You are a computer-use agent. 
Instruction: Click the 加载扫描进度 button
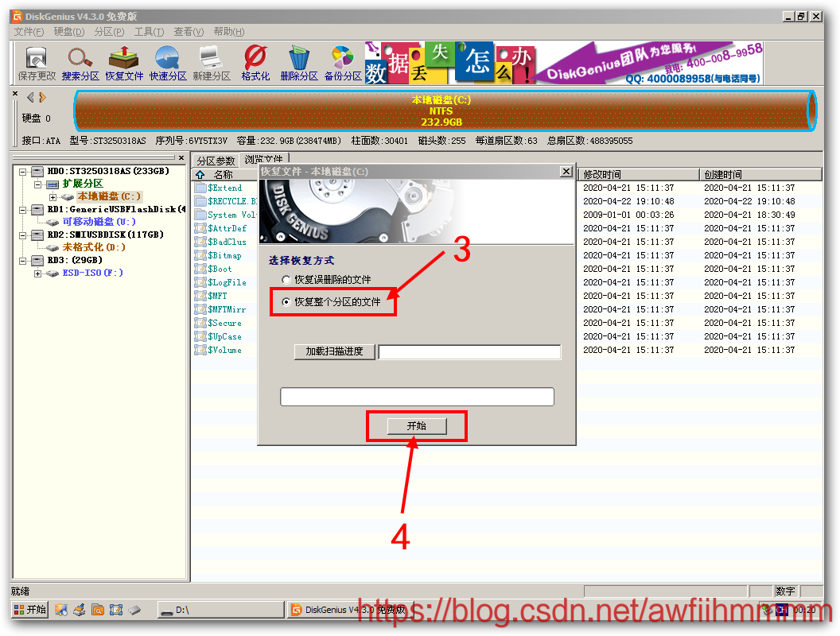[334, 351]
